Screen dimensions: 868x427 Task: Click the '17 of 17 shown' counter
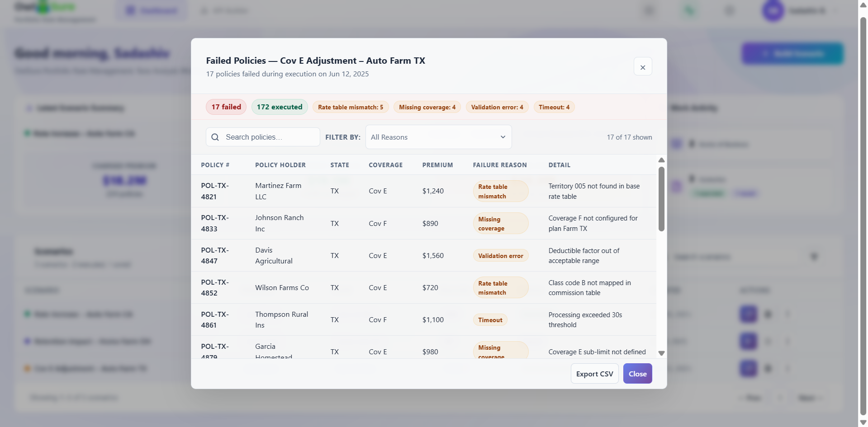click(629, 137)
